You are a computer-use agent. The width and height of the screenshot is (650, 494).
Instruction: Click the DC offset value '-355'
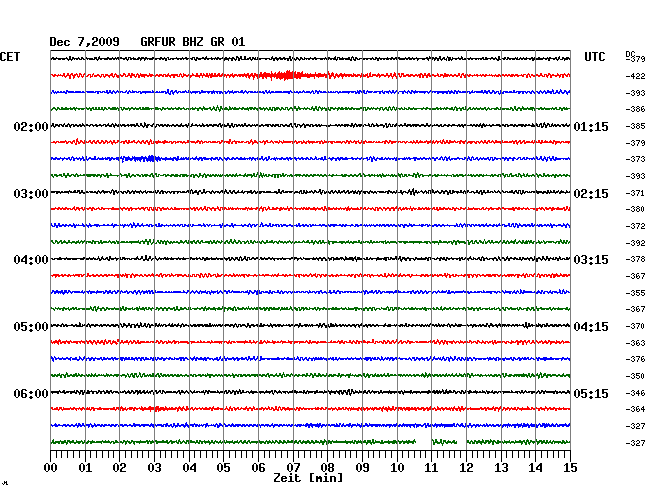tap(635, 293)
